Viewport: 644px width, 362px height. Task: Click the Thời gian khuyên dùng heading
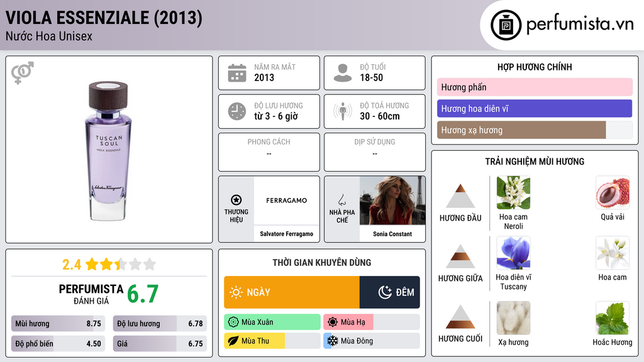321,263
